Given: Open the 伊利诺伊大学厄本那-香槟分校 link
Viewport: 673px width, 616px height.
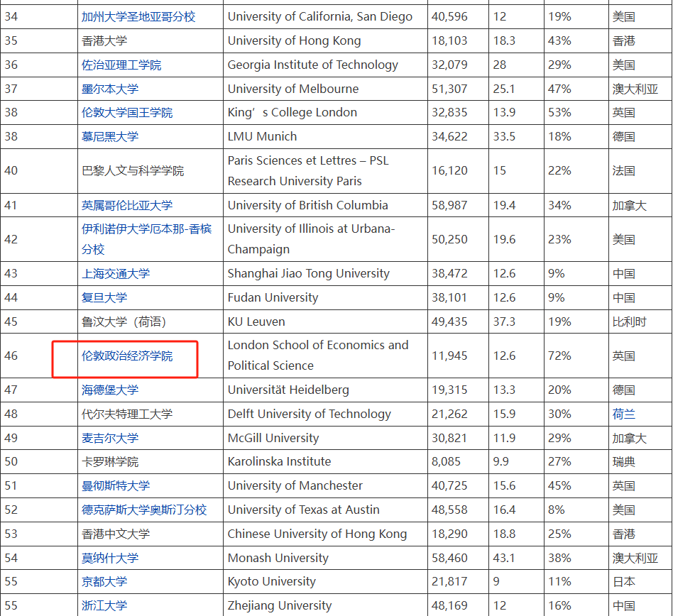Looking at the screenshot, I should pos(146,229).
